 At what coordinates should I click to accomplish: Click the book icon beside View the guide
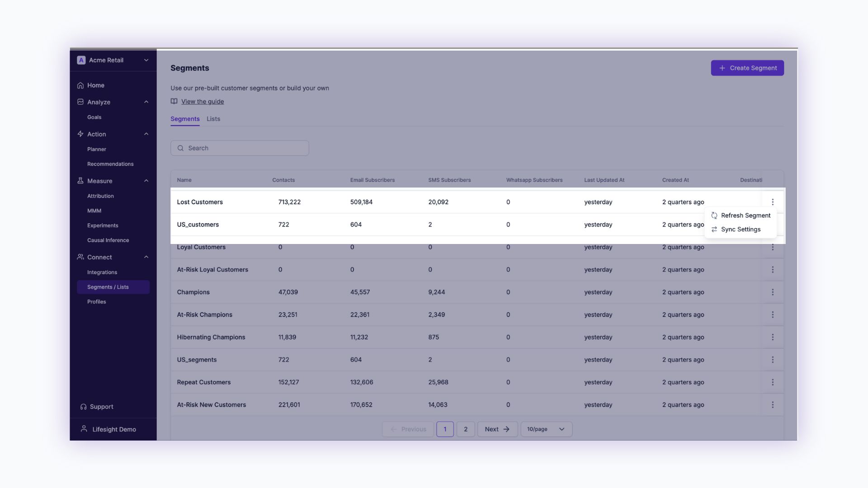click(x=174, y=101)
